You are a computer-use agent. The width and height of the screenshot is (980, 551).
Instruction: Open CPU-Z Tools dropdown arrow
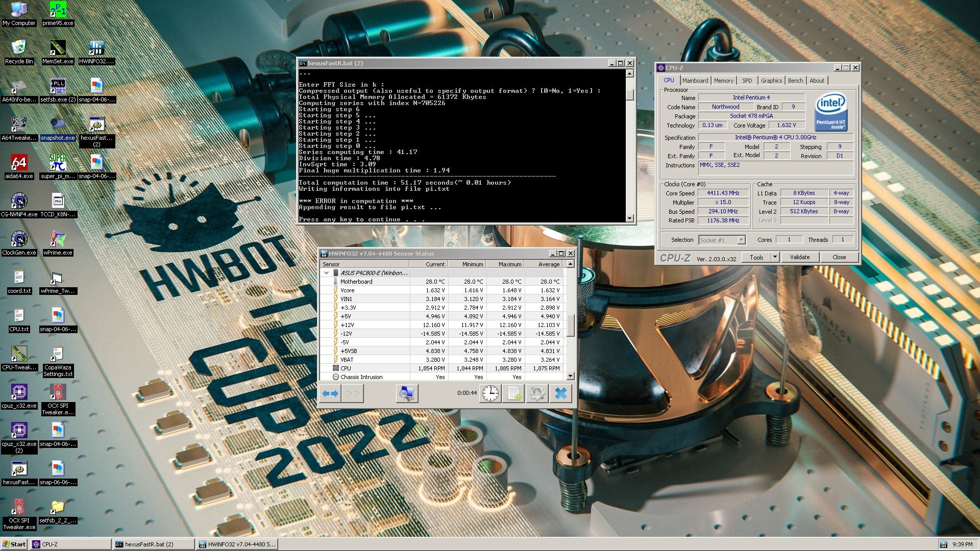coord(775,257)
